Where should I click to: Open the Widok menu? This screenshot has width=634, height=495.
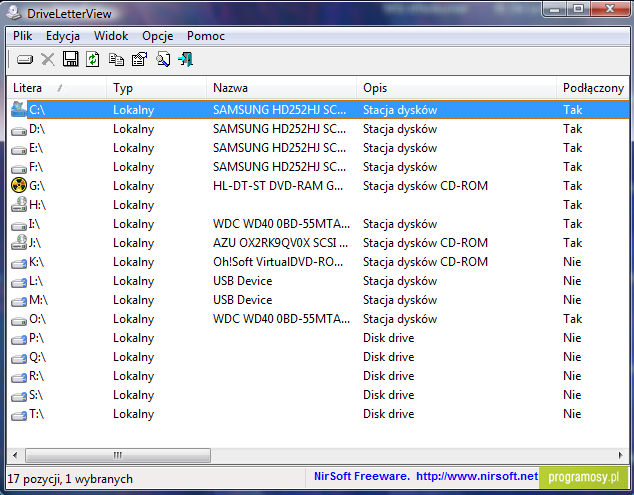tap(111, 36)
